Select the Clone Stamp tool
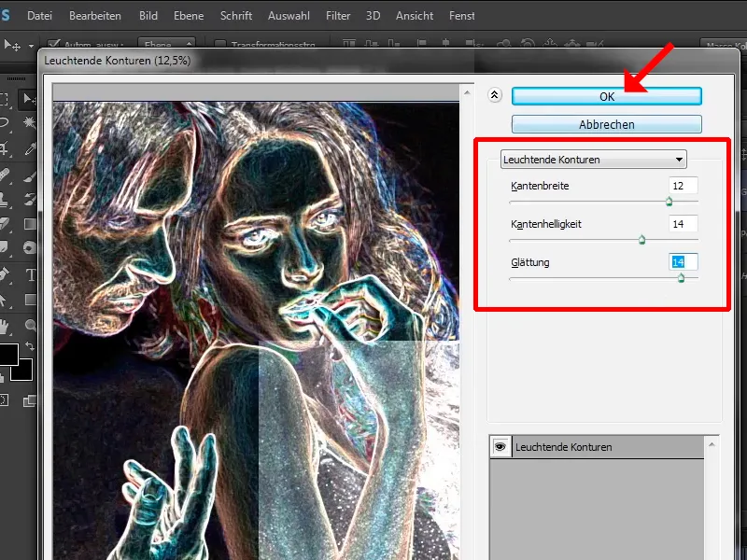 pyautogui.click(x=4, y=199)
